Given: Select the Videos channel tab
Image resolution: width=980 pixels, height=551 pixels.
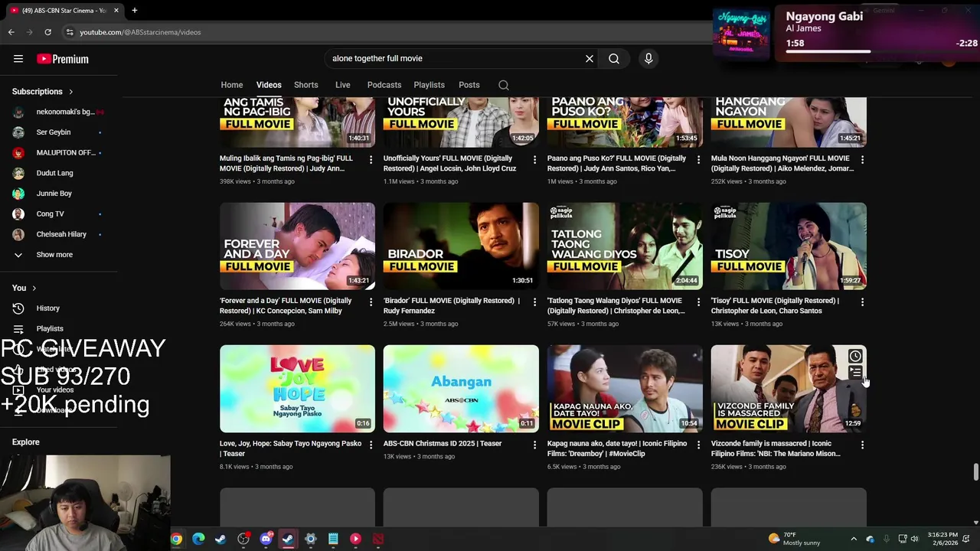Looking at the screenshot, I should pyautogui.click(x=269, y=85).
